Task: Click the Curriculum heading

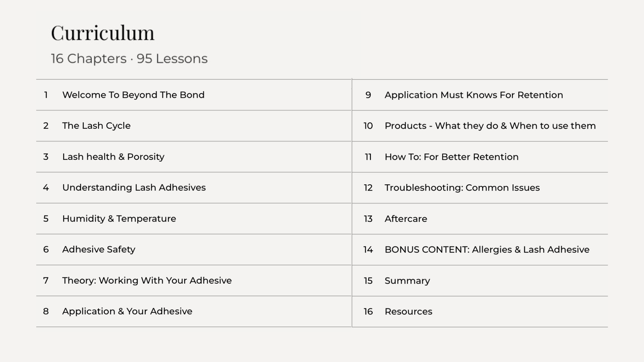Action: point(103,33)
